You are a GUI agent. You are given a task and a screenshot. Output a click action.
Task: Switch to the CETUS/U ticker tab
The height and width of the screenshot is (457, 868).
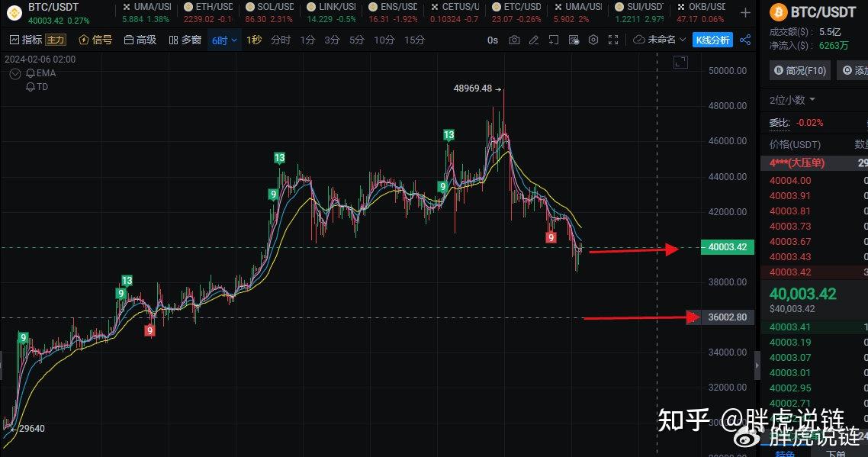454,13
